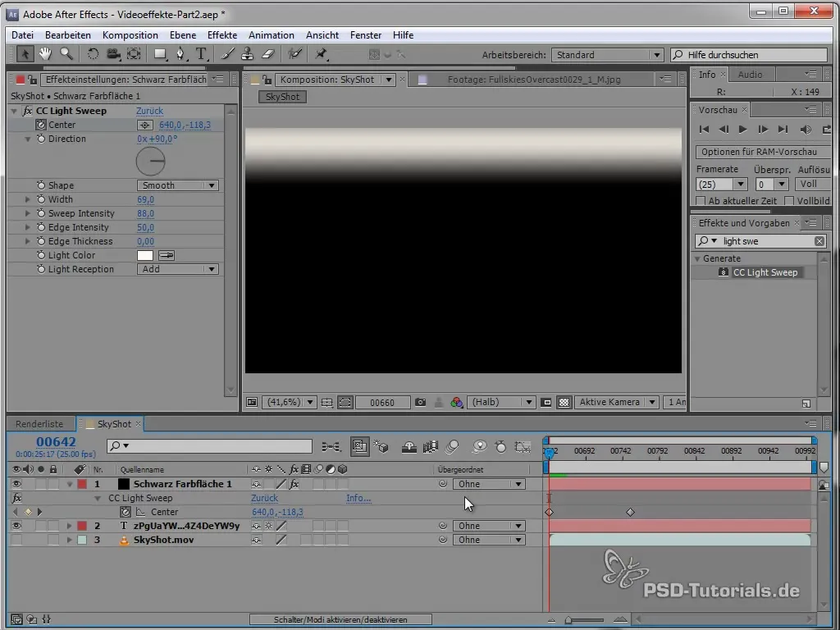Open the Komposition menu
The image size is (840, 630).
[x=130, y=35]
